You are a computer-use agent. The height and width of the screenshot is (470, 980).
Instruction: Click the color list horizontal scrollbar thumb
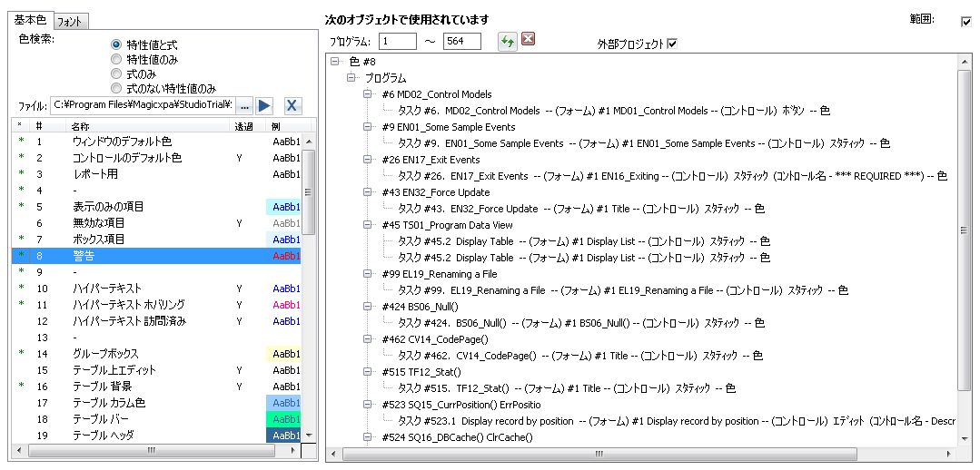[x=152, y=450]
